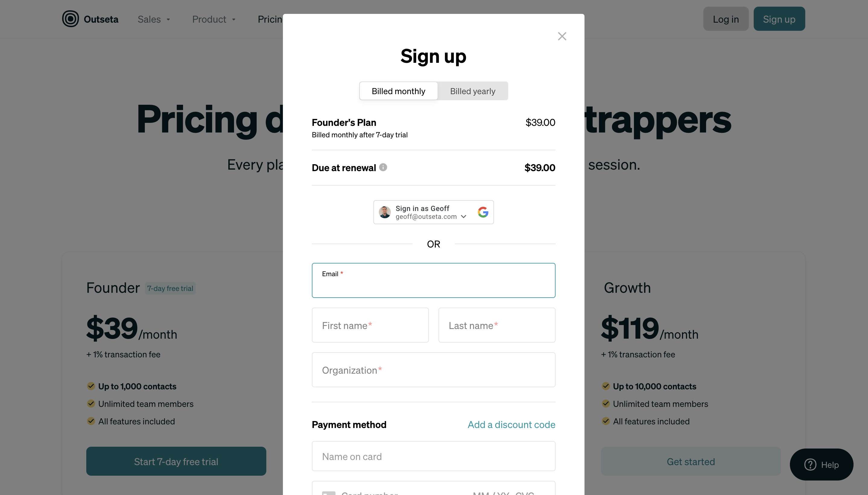Click Add a discount code link

[x=511, y=424]
